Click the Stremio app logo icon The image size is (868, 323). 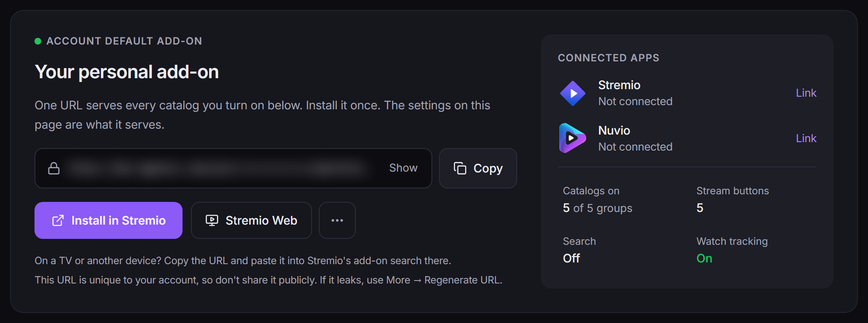572,93
